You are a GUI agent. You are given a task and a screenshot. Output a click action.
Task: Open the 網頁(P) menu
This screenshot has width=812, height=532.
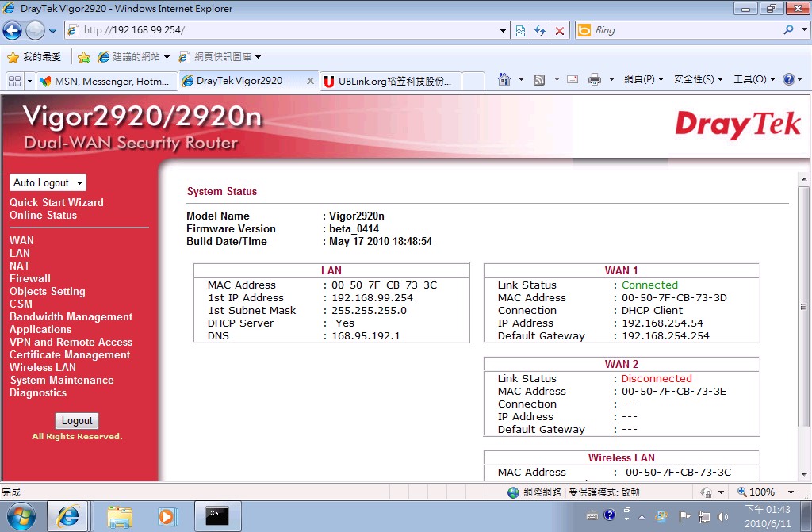click(x=644, y=79)
